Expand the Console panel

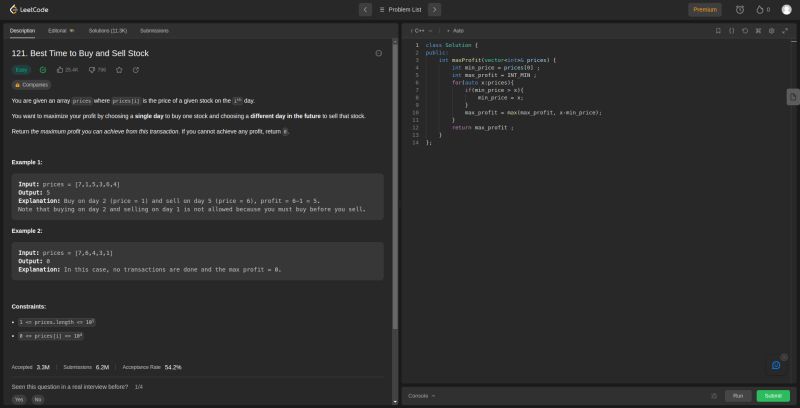(421, 396)
